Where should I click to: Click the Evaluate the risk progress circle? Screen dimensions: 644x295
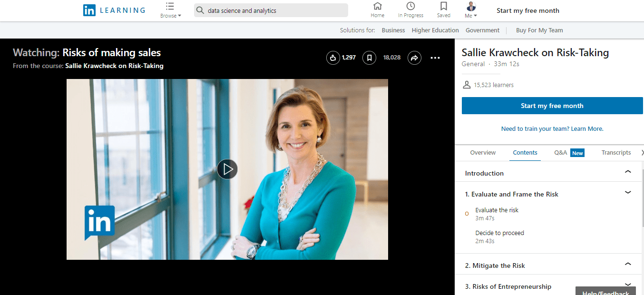coord(467,214)
